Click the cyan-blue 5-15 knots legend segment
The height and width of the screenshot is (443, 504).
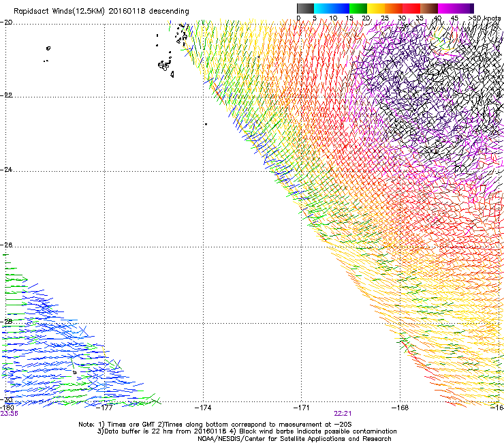[332, 8]
